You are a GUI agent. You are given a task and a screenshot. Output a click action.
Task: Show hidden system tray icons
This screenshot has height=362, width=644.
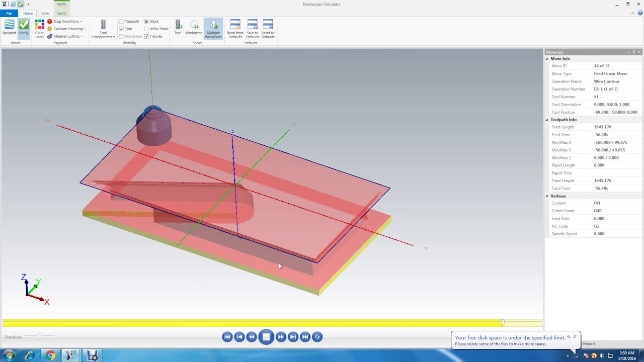click(x=568, y=356)
